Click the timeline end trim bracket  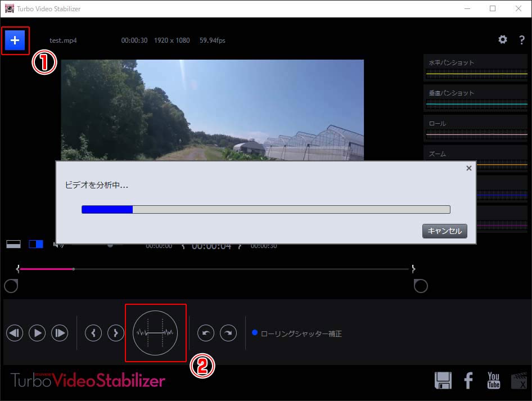pos(413,269)
